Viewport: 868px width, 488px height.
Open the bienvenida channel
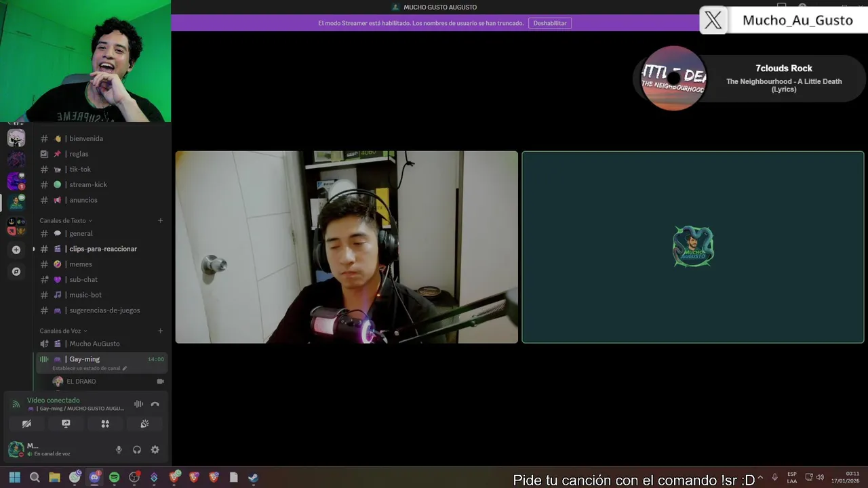point(102,138)
